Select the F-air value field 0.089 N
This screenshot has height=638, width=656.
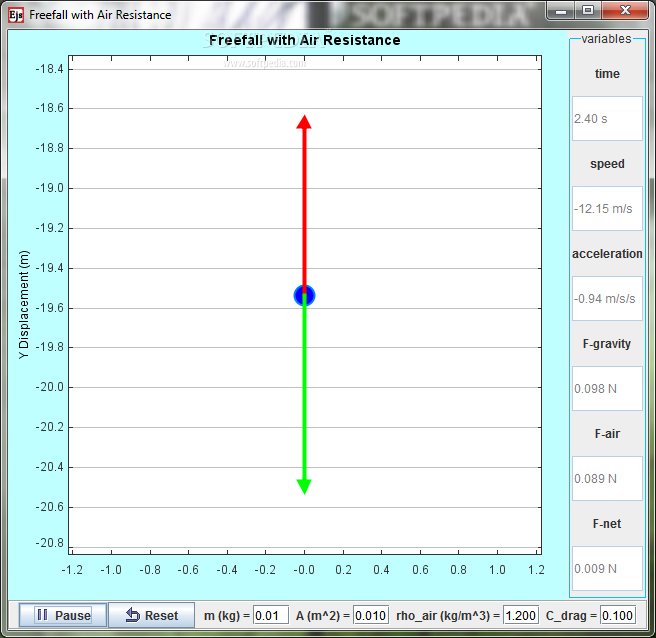tap(607, 479)
